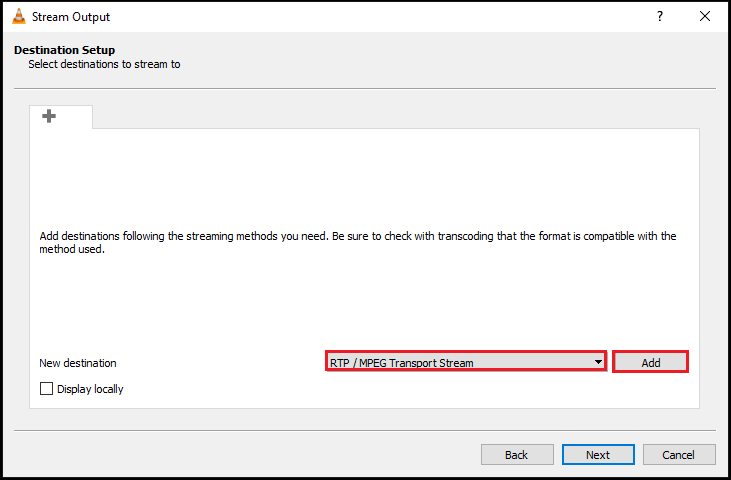731x480 pixels.
Task: Enable the Display locally checkbox
Action: [46, 389]
